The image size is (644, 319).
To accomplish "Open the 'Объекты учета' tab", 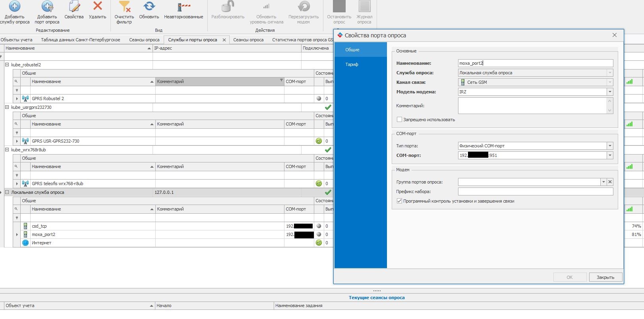I will (x=17, y=40).
